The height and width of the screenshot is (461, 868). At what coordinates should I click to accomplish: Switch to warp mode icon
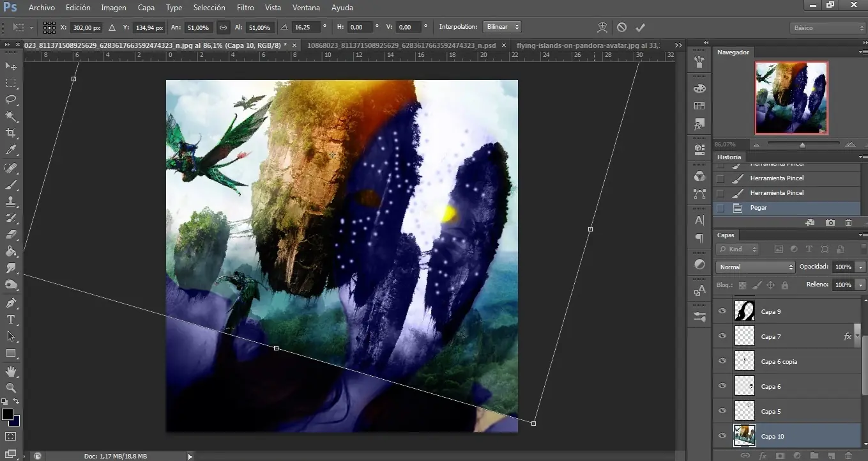602,27
